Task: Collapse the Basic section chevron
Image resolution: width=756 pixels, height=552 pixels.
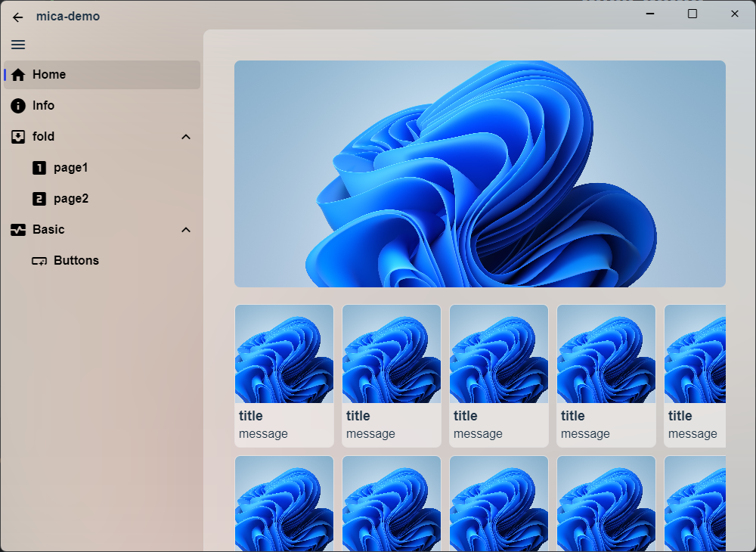Action: (x=186, y=230)
